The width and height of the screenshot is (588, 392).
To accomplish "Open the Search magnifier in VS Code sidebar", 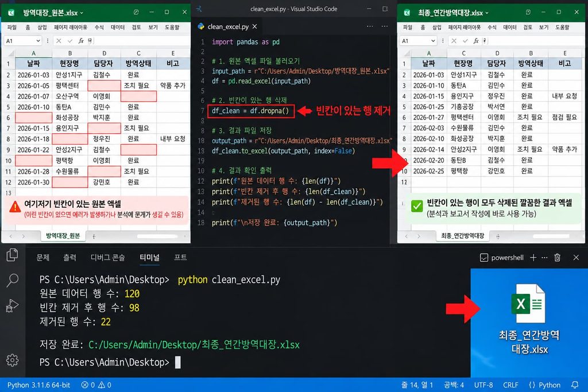I will pyautogui.click(x=12, y=280).
